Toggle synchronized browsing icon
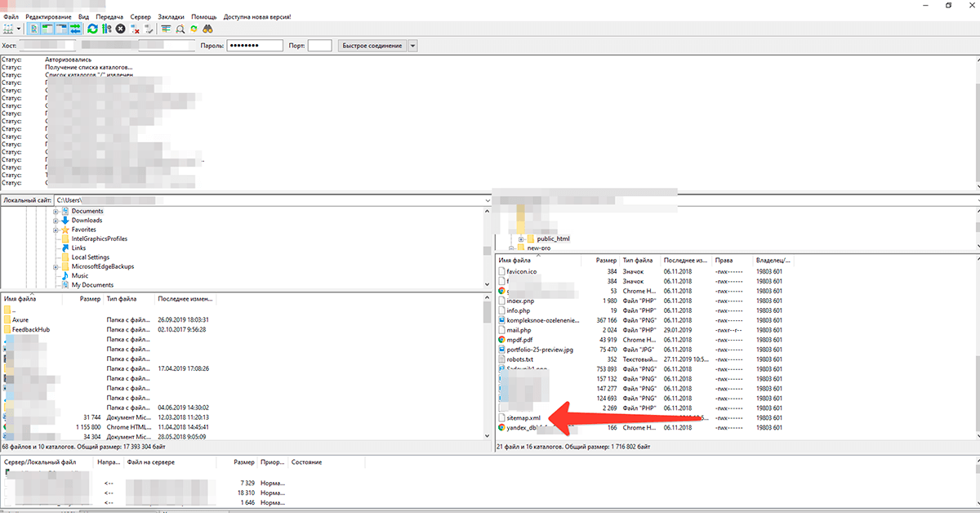This screenshot has height=513, width=980. click(x=194, y=29)
